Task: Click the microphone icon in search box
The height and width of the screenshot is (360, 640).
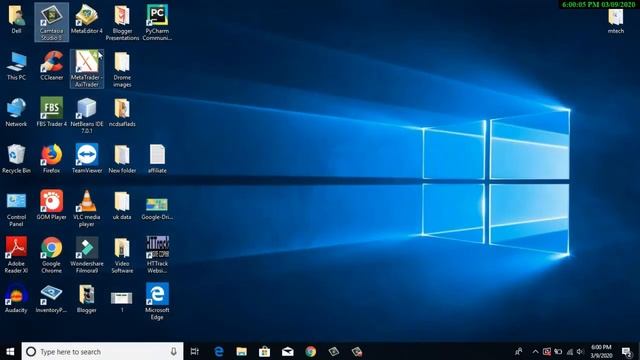Action: [173, 351]
